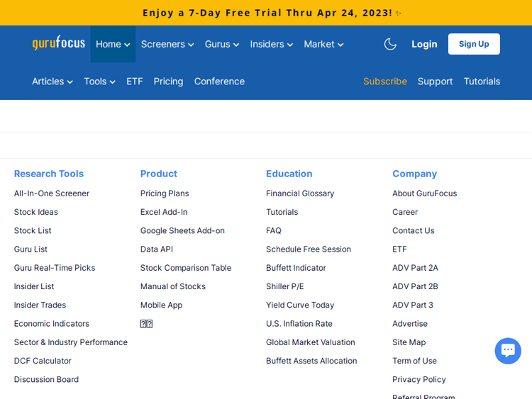
Task: Click the unknown glyph icon under Mobile App
Action: [146, 324]
